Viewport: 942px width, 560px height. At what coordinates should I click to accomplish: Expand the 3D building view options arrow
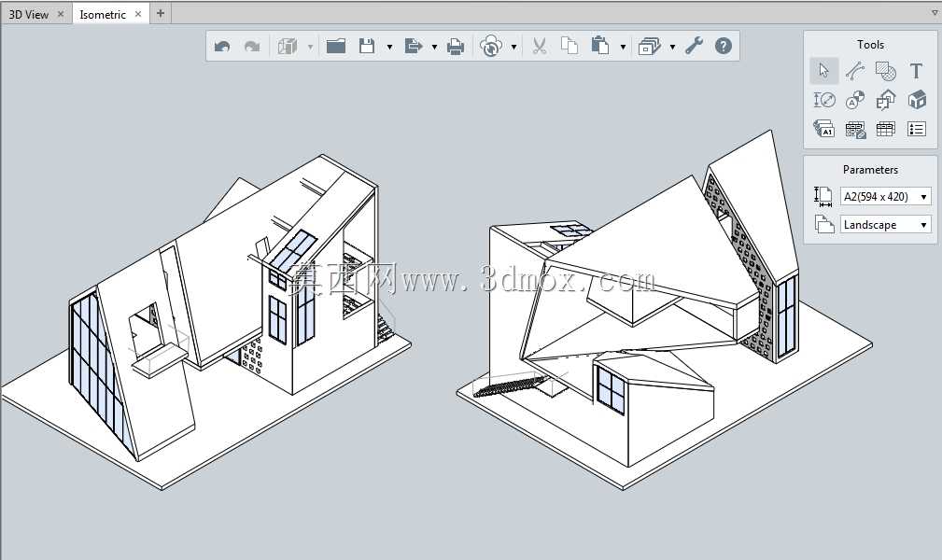tap(311, 47)
